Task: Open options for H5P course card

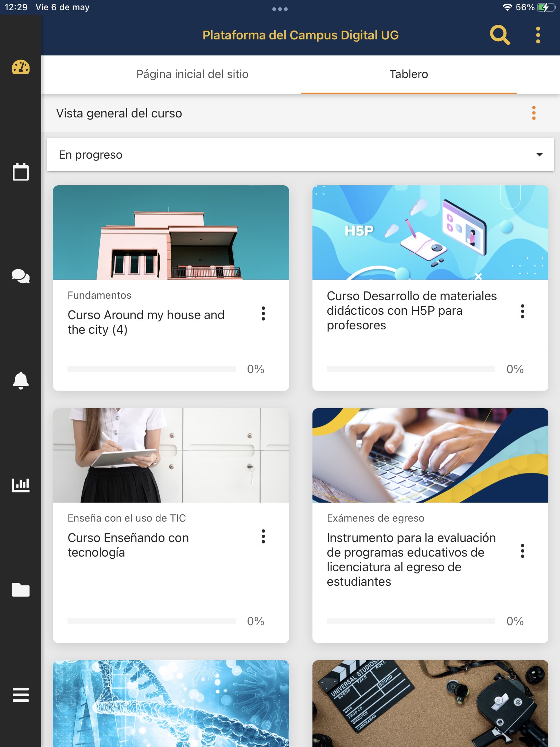Action: click(x=522, y=311)
